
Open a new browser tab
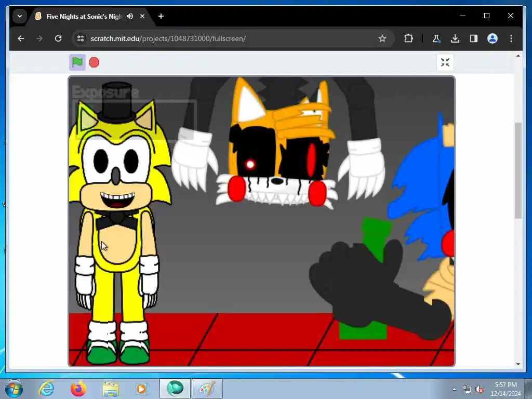[x=161, y=16]
